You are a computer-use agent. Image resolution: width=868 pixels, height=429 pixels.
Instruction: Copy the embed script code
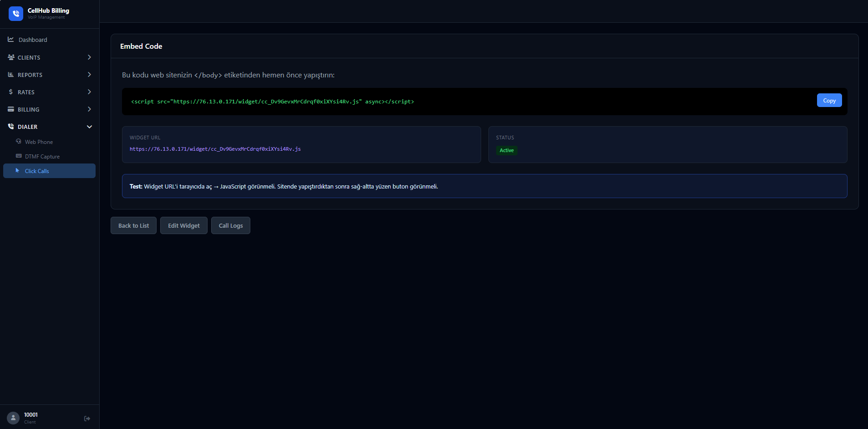pyautogui.click(x=829, y=101)
